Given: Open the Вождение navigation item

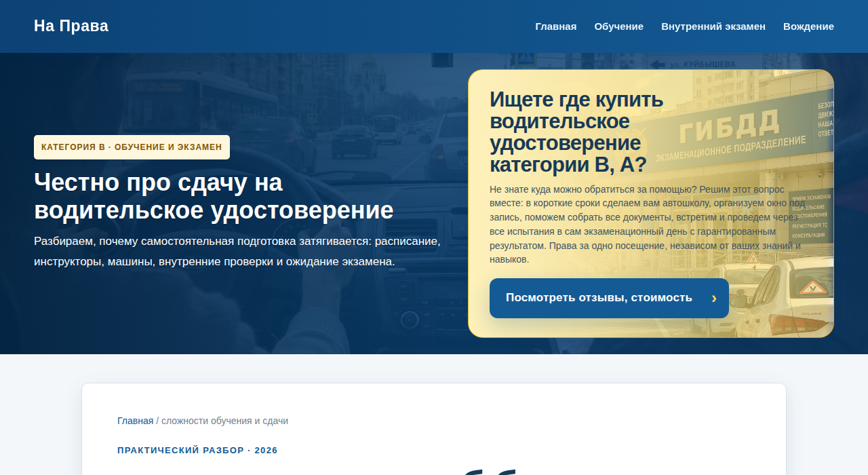Looking at the screenshot, I should click(x=808, y=26).
